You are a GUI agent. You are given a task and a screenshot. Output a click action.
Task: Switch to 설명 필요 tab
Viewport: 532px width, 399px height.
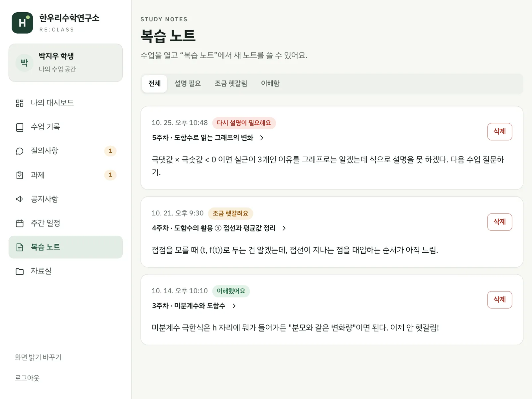188,83
